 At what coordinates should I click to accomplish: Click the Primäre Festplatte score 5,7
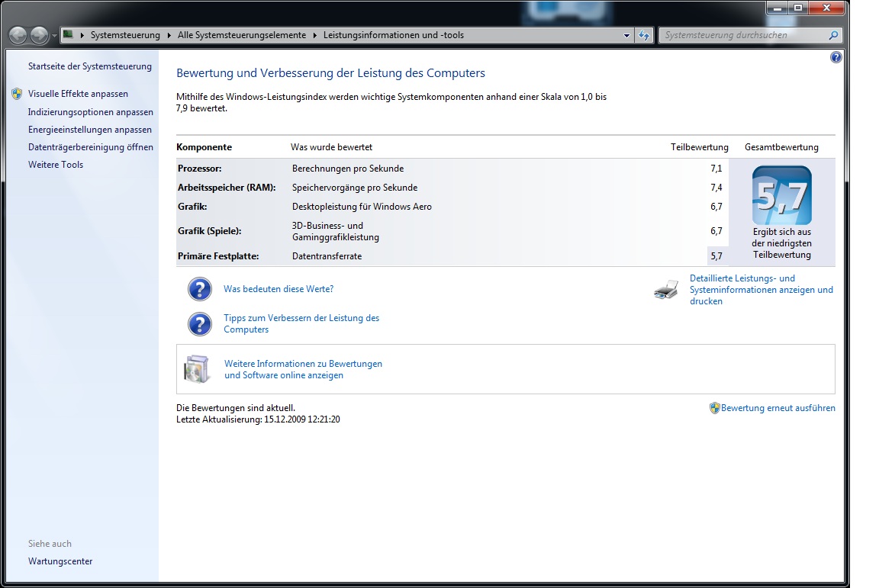tap(716, 256)
